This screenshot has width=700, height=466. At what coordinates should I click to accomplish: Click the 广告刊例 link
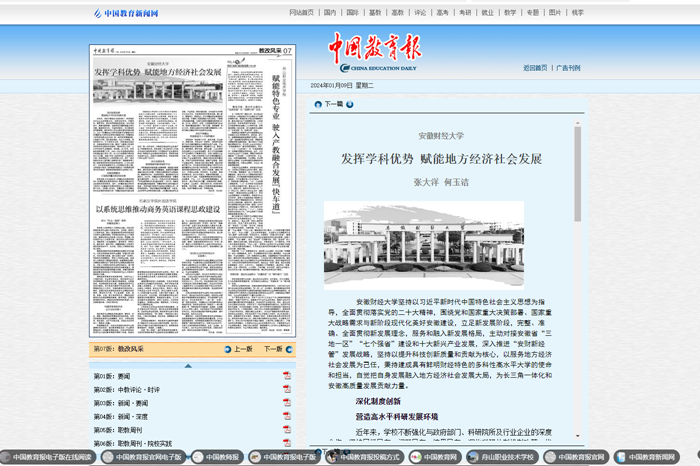click(568, 68)
